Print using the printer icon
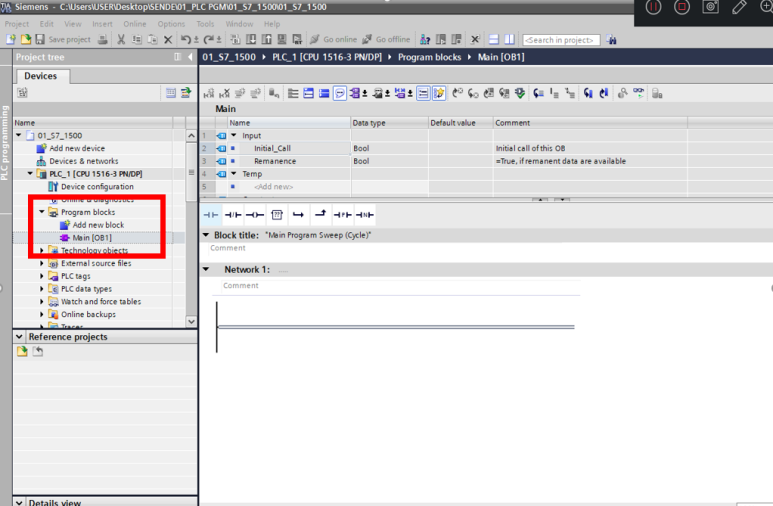Image resolution: width=773 pixels, height=506 pixels. (x=103, y=39)
